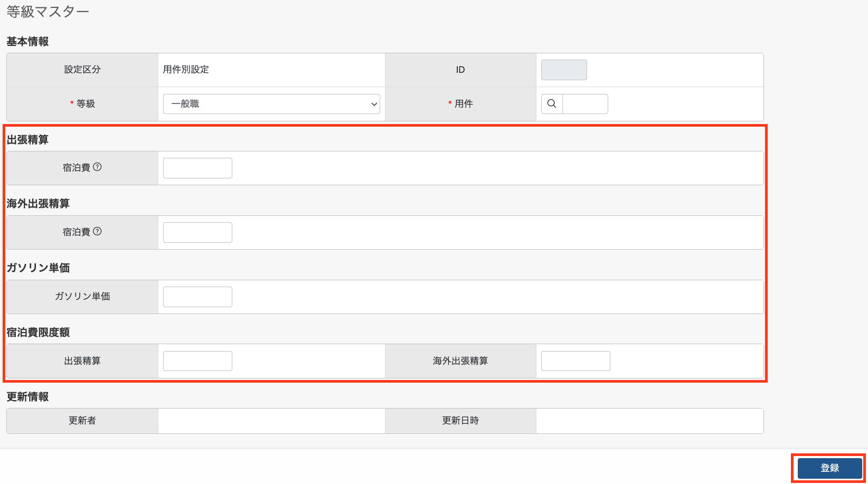Click 宿泊費 input under 出張精算
Screen dimensions: 868x484
pyautogui.click(x=197, y=168)
